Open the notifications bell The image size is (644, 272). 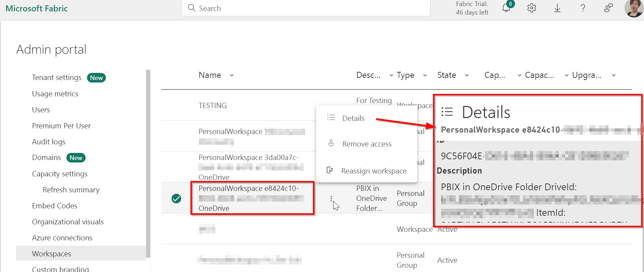tap(506, 8)
